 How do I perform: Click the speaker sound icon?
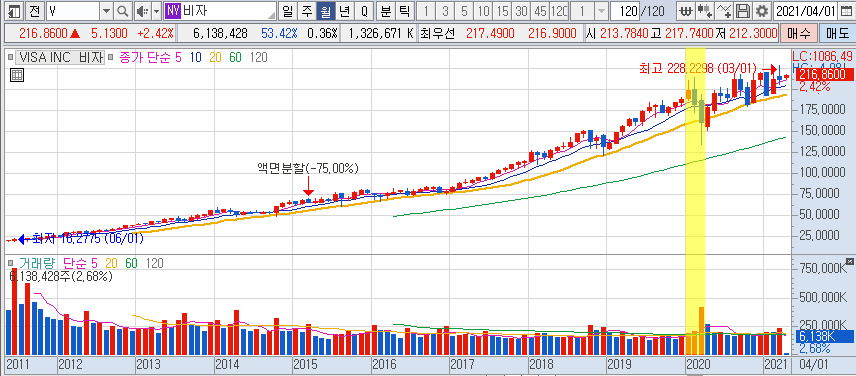pyautogui.click(x=141, y=10)
